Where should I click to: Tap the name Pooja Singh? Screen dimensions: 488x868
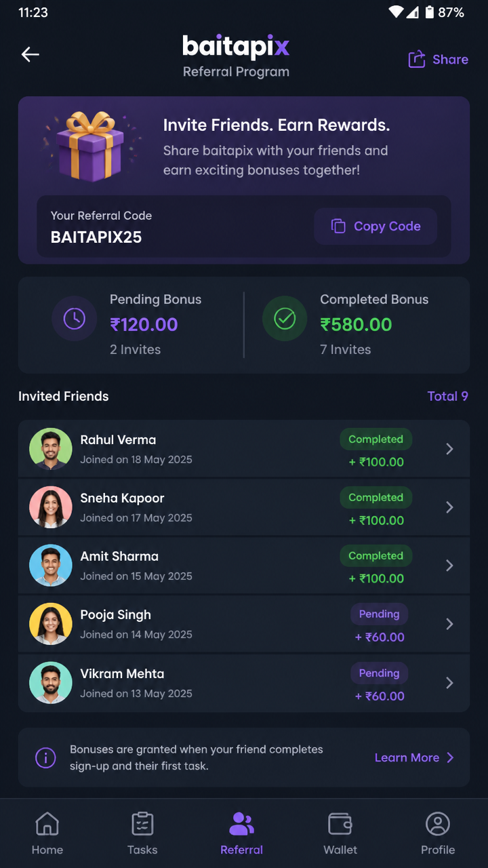click(x=115, y=614)
